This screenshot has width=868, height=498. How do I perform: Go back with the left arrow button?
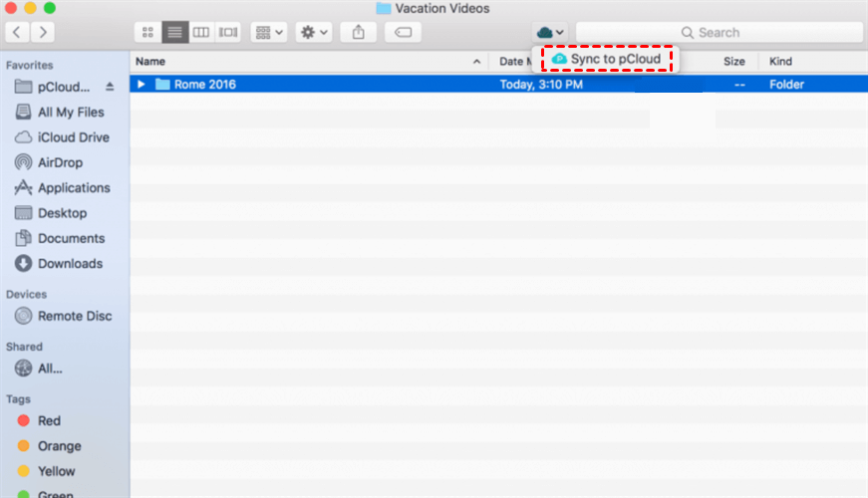click(x=17, y=33)
